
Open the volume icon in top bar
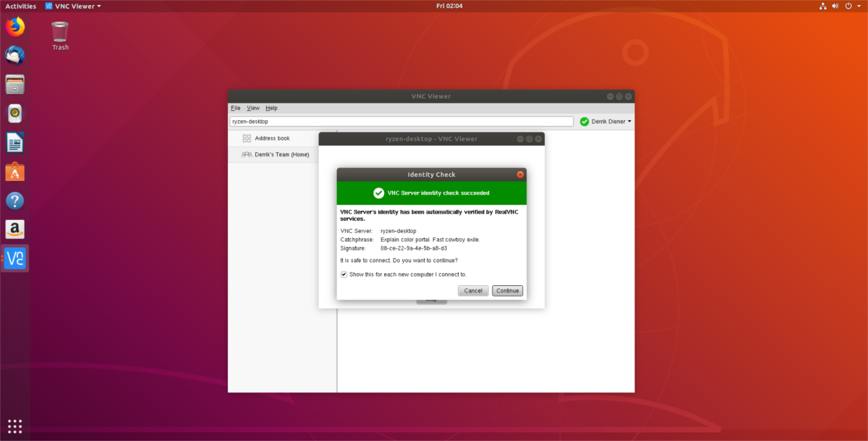[x=835, y=6]
